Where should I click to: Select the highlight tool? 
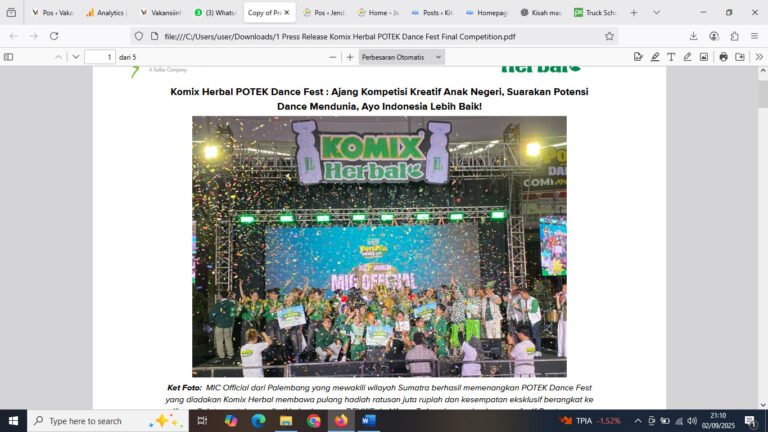click(655, 57)
